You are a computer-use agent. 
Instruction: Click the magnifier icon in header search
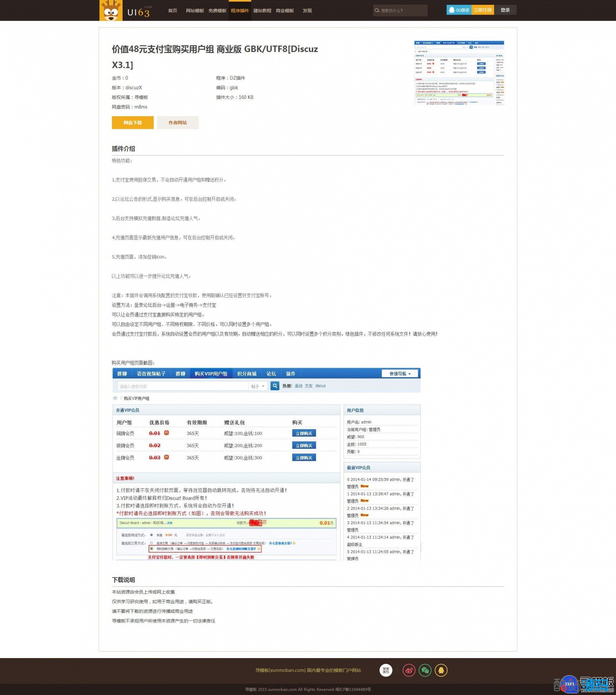pos(377,10)
